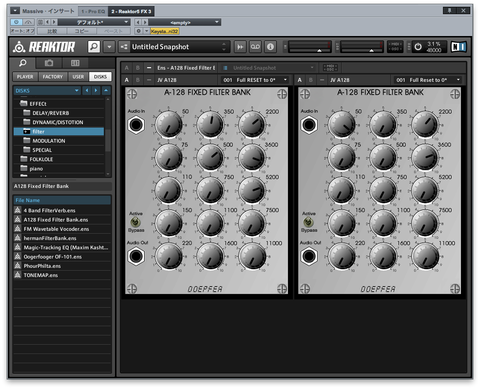
Task: Select the USER browser button
Action: pos(78,77)
